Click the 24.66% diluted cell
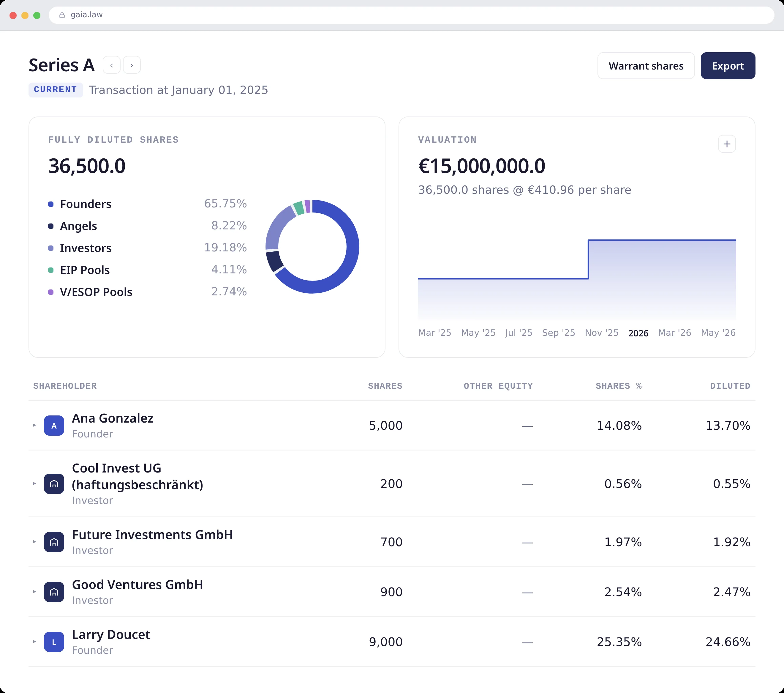This screenshot has height=693, width=784. click(728, 642)
